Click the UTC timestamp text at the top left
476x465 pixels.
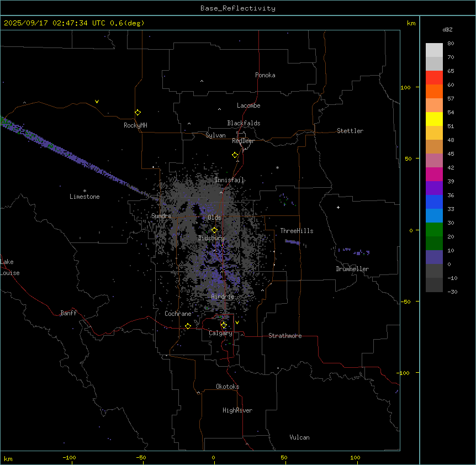(x=74, y=23)
